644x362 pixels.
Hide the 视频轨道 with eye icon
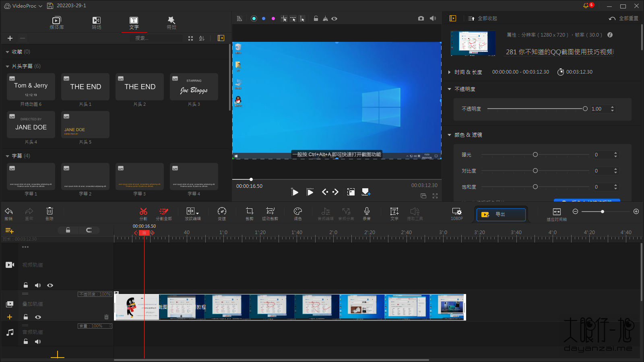(50, 285)
